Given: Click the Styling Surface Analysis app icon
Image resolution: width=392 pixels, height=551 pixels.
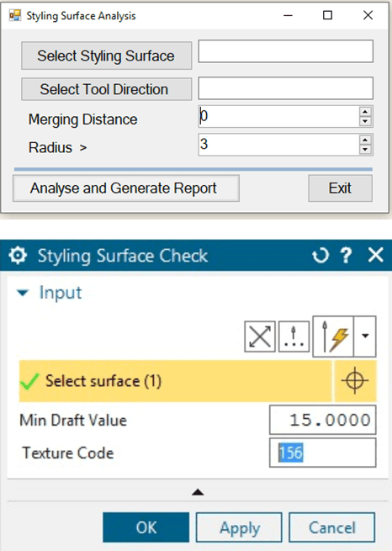Looking at the screenshot, I should point(15,15).
